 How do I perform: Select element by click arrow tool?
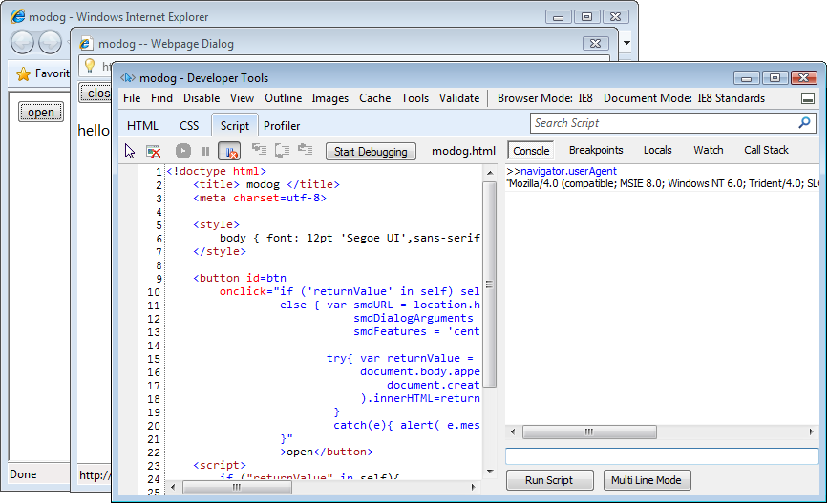[130, 152]
